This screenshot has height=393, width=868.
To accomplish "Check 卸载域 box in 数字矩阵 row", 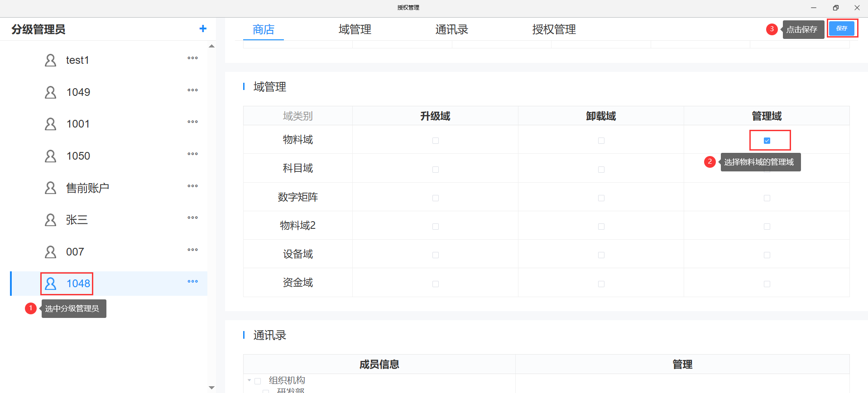I will pyautogui.click(x=601, y=198).
